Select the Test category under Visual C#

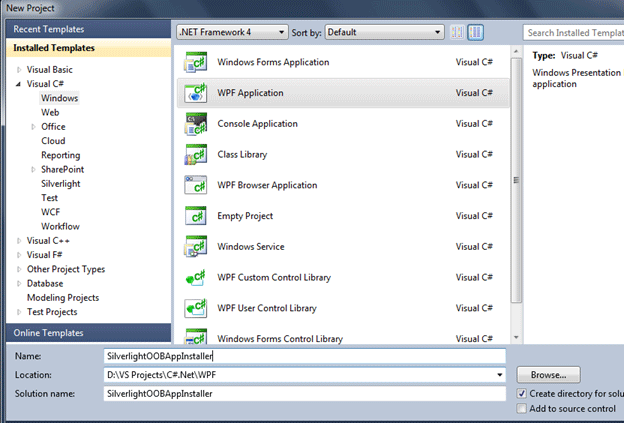point(49,198)
